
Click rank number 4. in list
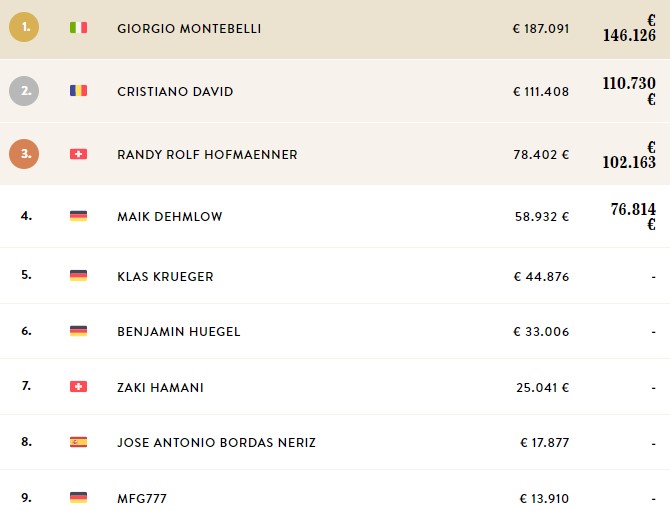tap(26, 216)
